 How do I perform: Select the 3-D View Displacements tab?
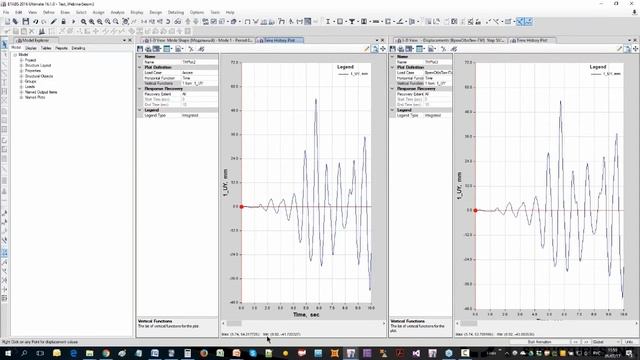451,40
